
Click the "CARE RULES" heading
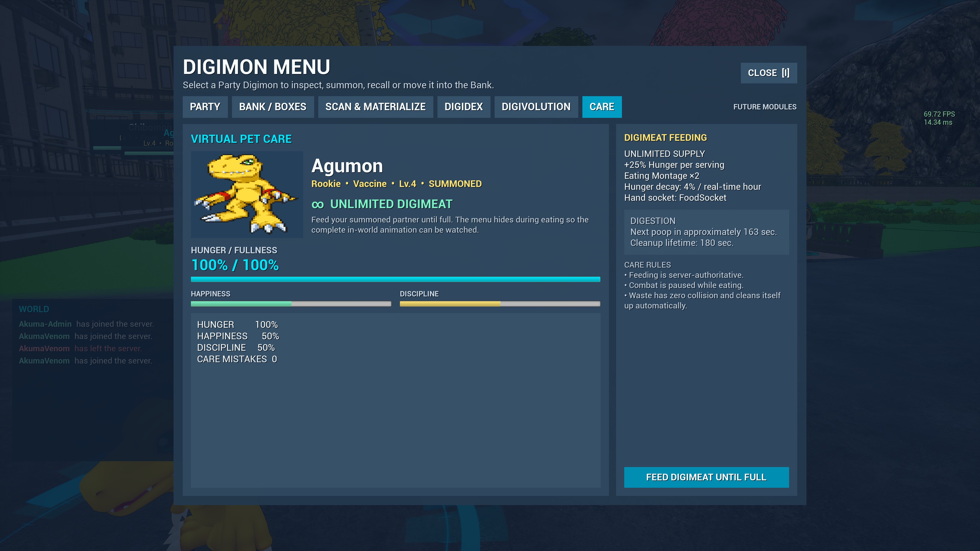pos(647,265)
